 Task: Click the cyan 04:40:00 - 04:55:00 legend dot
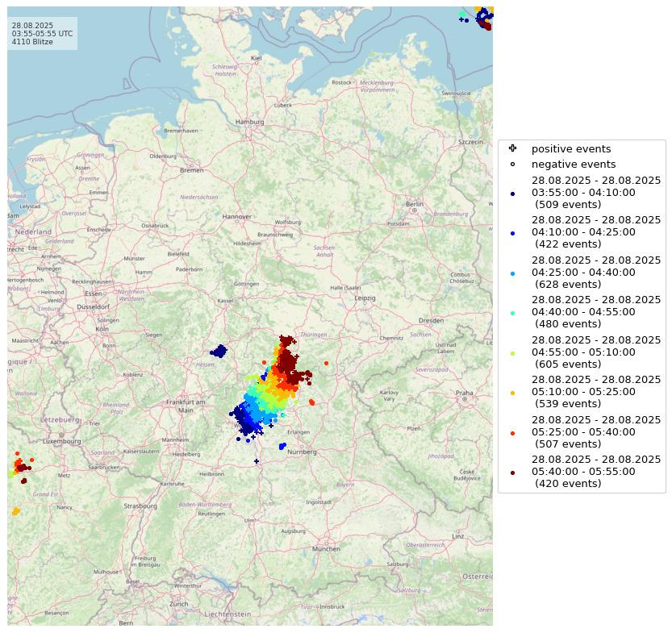point(512,313)
